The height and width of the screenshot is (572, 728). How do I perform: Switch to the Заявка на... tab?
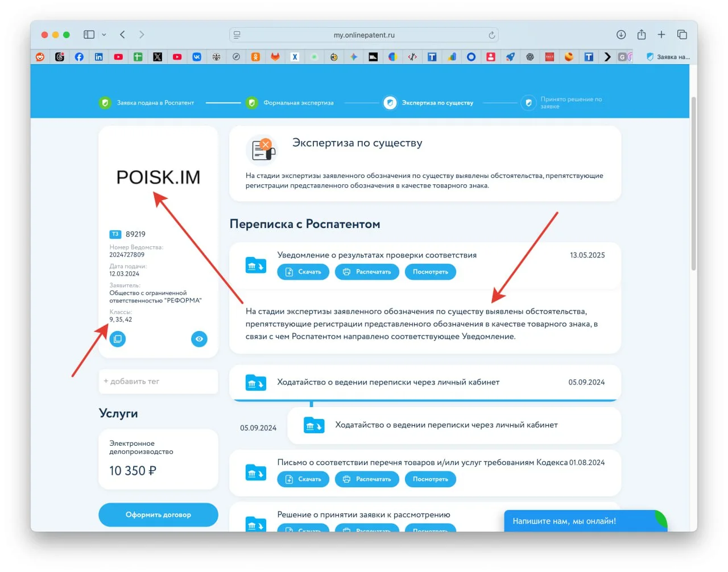coord(668,57)
